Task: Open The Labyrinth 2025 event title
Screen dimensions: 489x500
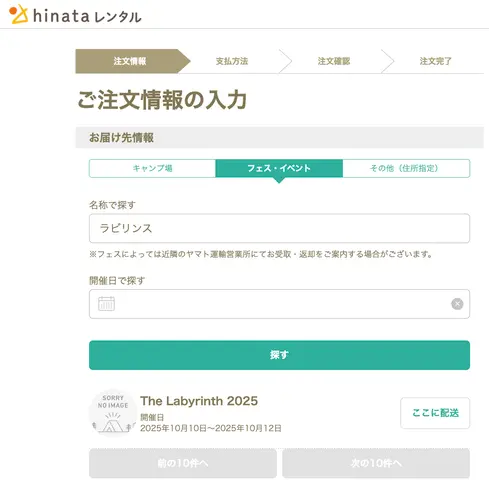Action: click(199, 401)
